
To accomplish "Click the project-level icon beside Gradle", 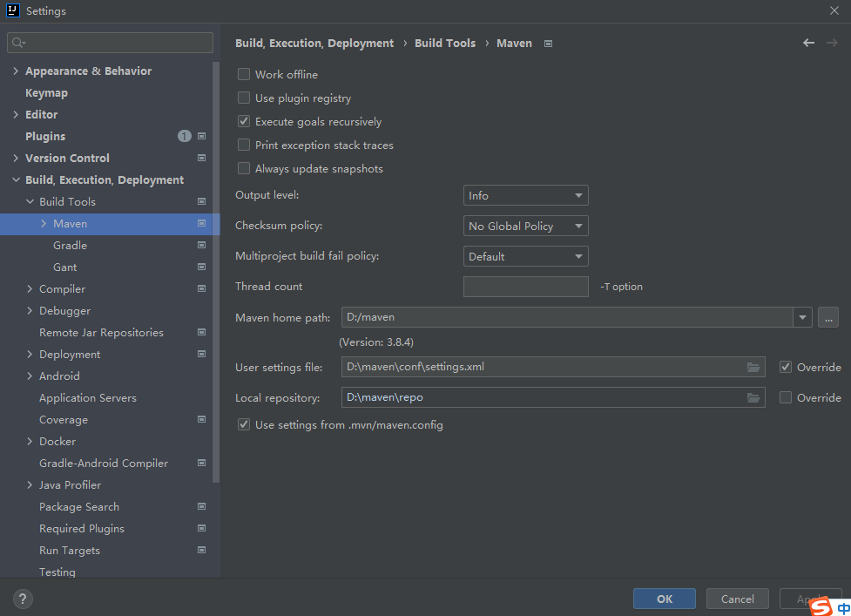I will click(x=201, y=245).
